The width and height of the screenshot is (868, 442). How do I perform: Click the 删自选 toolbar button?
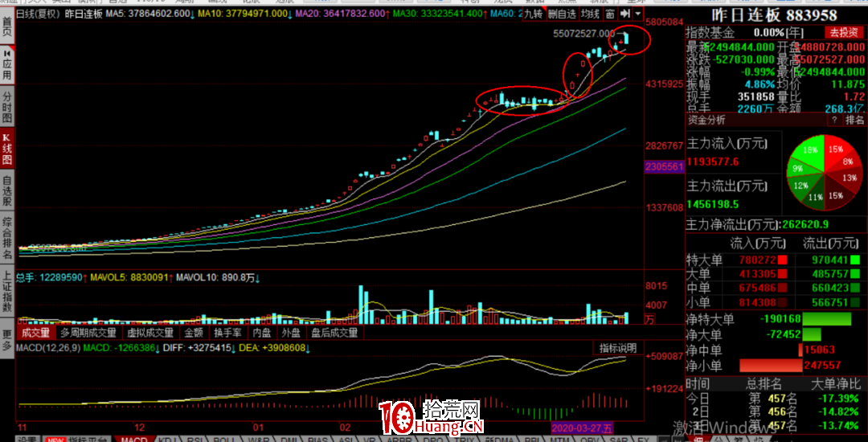[x=562, y=14]
